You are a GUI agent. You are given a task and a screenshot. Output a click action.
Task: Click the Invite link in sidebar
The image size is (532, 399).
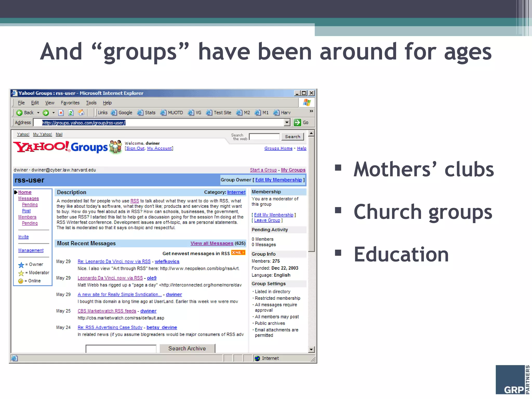[23, 237]
